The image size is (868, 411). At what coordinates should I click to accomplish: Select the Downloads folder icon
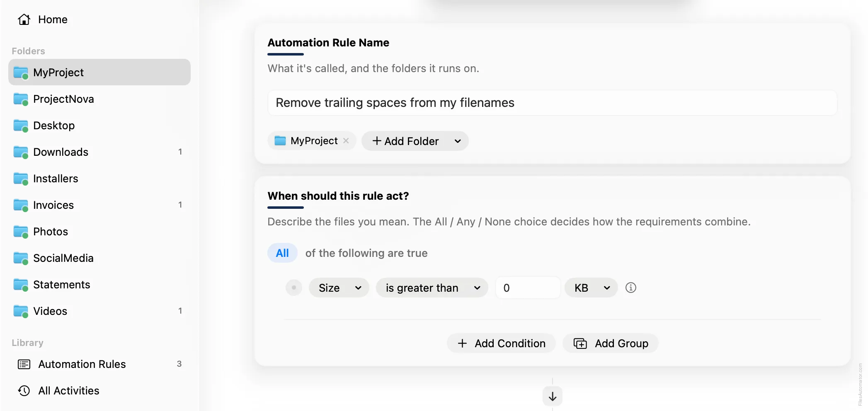point(21,152)
